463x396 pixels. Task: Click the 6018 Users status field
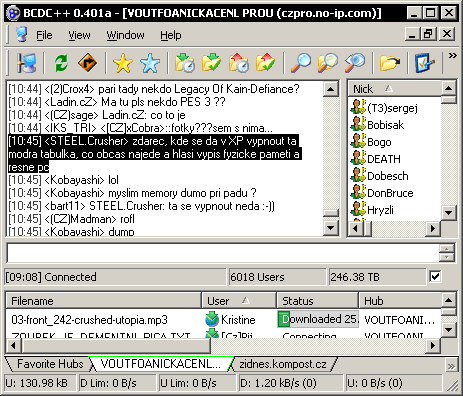(x=277, y=277)
